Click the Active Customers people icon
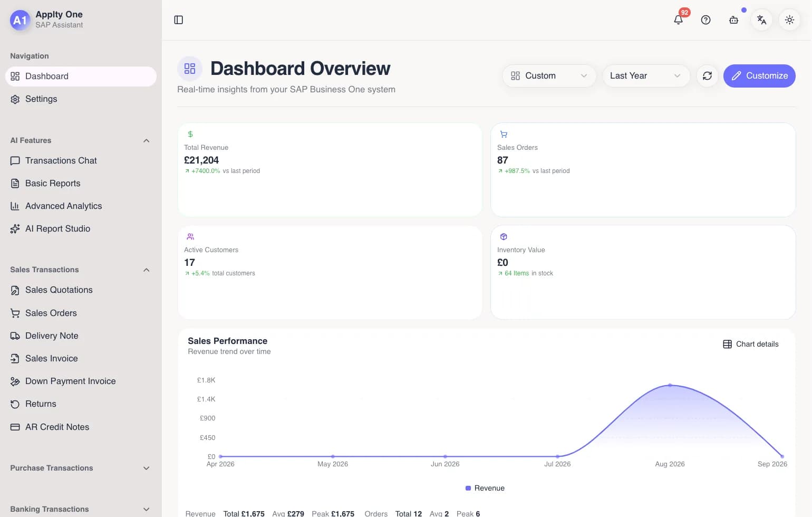The width and height of the screenshot is (812, 517). tap(190, 237)
